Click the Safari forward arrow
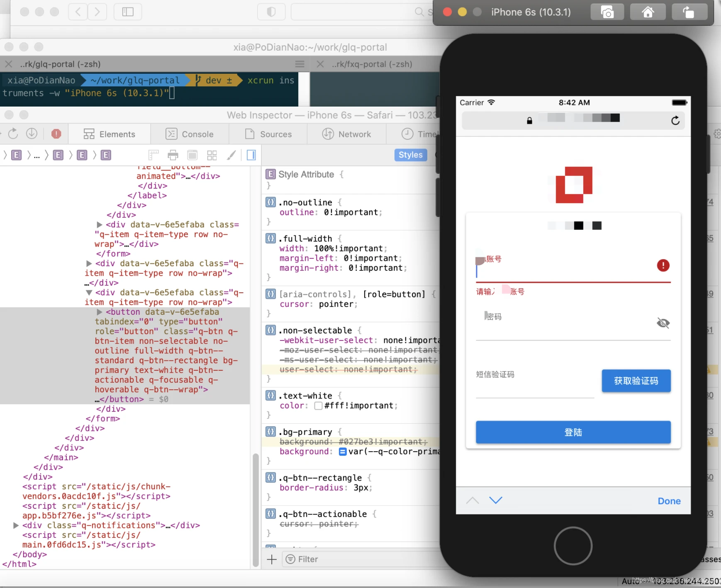Viewport: 721px width, 588px height. coord(97,12)
